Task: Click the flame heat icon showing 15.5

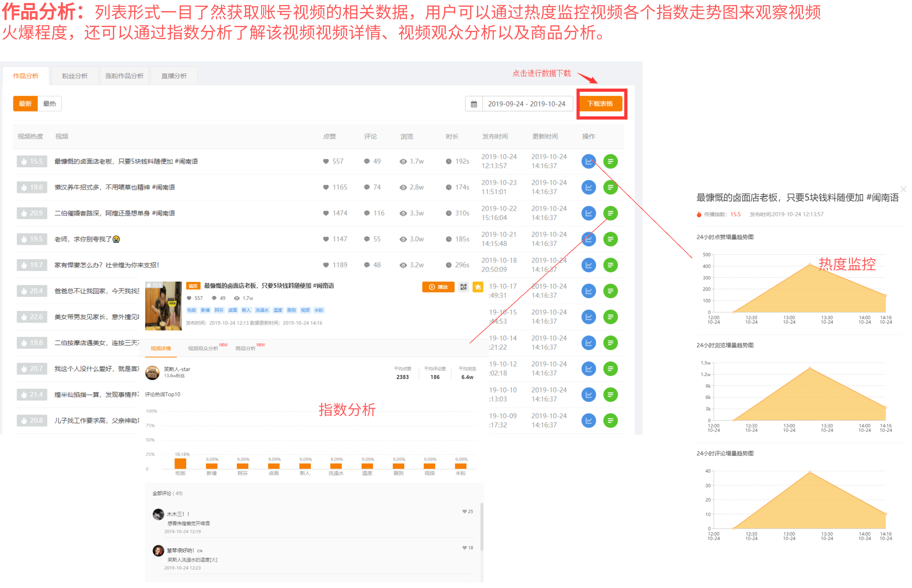Action: (32, 161)
